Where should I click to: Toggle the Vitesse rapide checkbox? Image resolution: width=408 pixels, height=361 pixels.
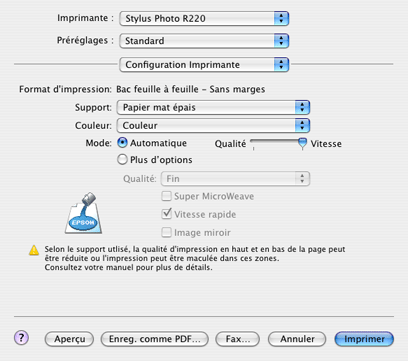166,214
